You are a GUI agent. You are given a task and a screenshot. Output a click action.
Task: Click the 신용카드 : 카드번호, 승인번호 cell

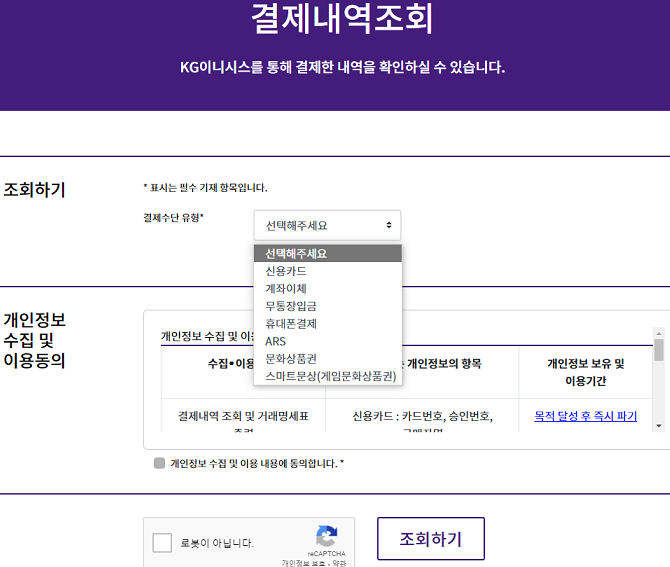[422, 416]
